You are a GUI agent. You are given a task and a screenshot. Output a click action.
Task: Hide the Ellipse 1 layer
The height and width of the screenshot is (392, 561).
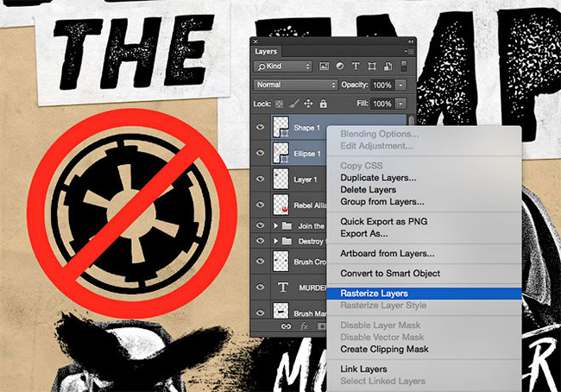click(x=260, y=153)
